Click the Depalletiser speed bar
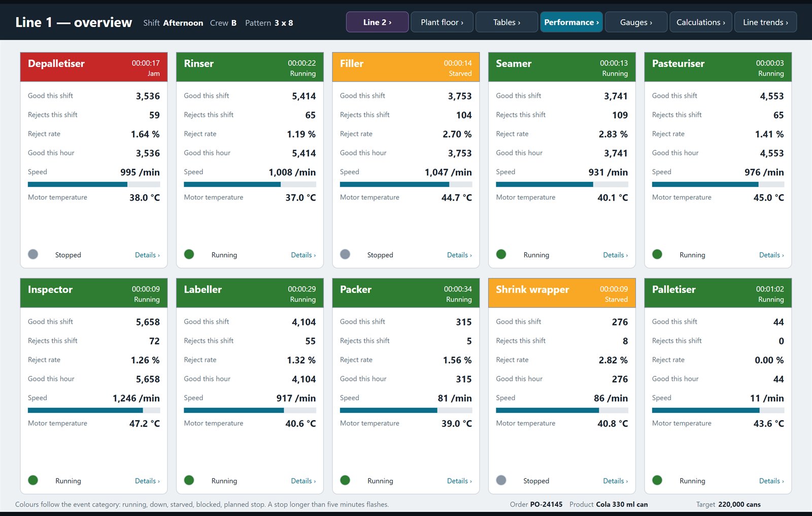 point(94,184)
